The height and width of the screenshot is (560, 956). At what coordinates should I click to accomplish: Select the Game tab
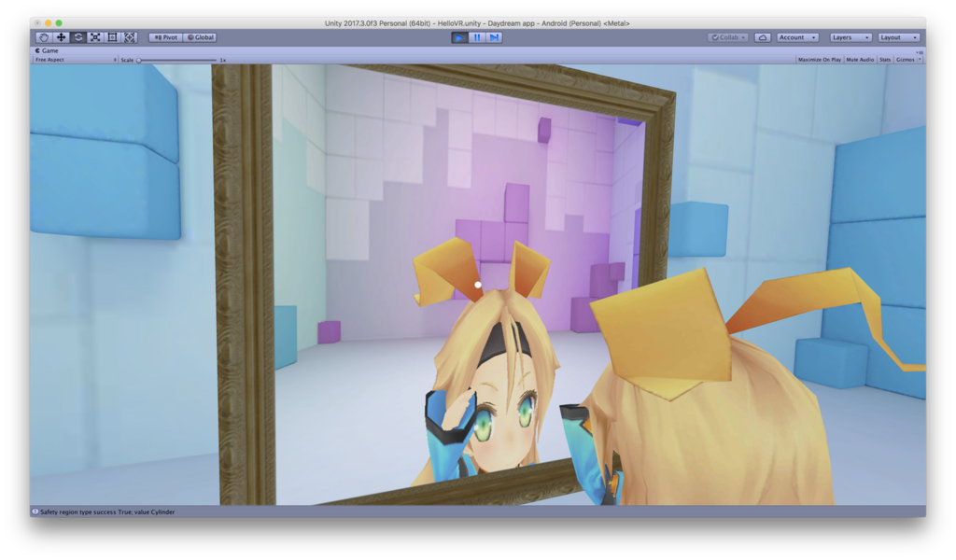[47, 50]
